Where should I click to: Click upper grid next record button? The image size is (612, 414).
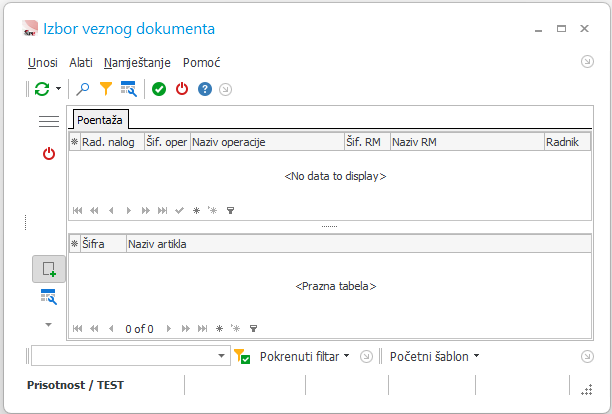[128, 211]
